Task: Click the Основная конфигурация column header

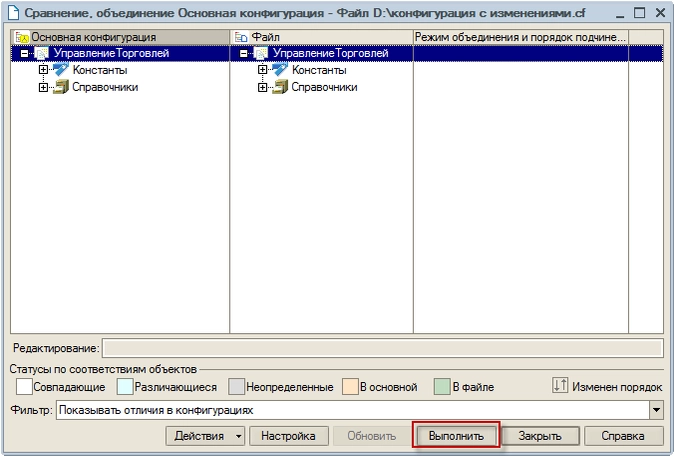Action: click(120, 37)
